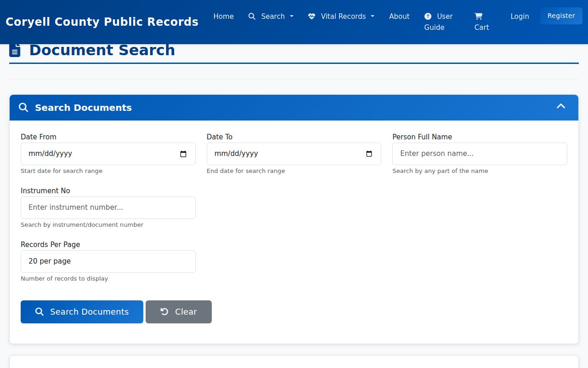Focus the Date From field

coord(108,154)
